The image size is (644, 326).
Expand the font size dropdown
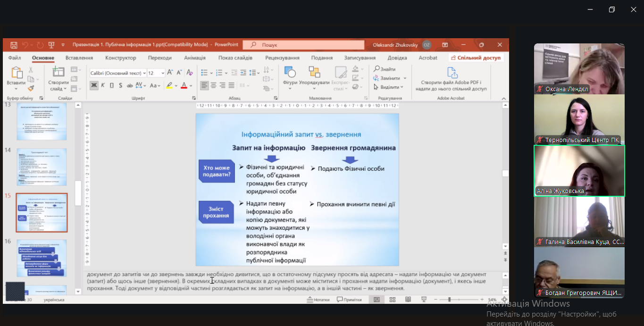pyautogui.click(x=163, y=73)
